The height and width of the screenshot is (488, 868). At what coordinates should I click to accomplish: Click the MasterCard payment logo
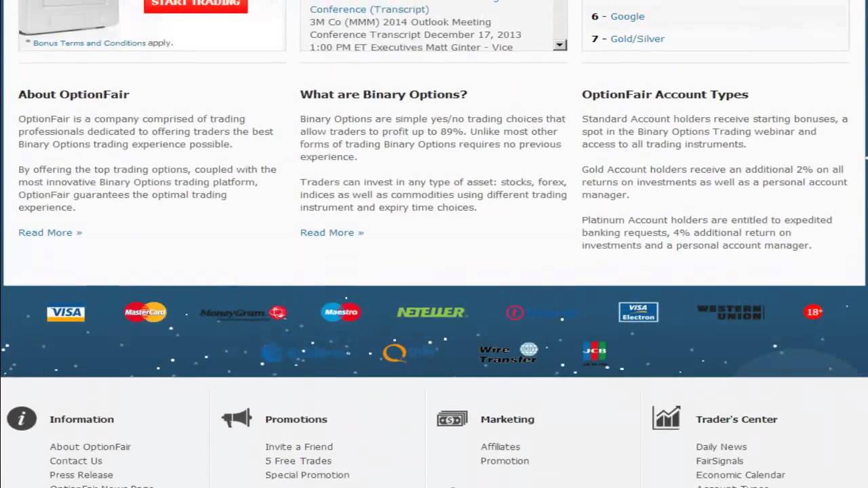coord(145,312)
